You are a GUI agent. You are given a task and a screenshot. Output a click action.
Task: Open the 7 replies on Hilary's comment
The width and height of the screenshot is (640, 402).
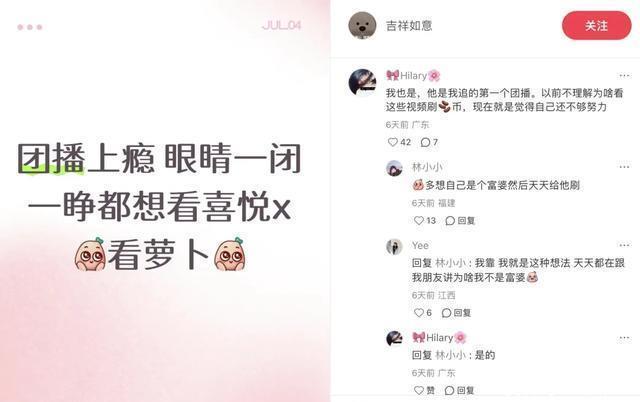coord(429,142)
